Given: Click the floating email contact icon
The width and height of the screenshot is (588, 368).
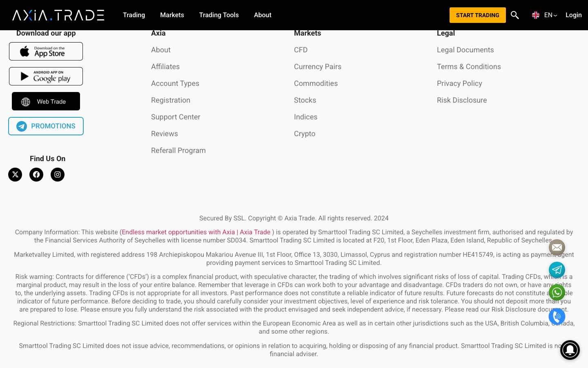Looking at the screenshot, I should point(557,247).
